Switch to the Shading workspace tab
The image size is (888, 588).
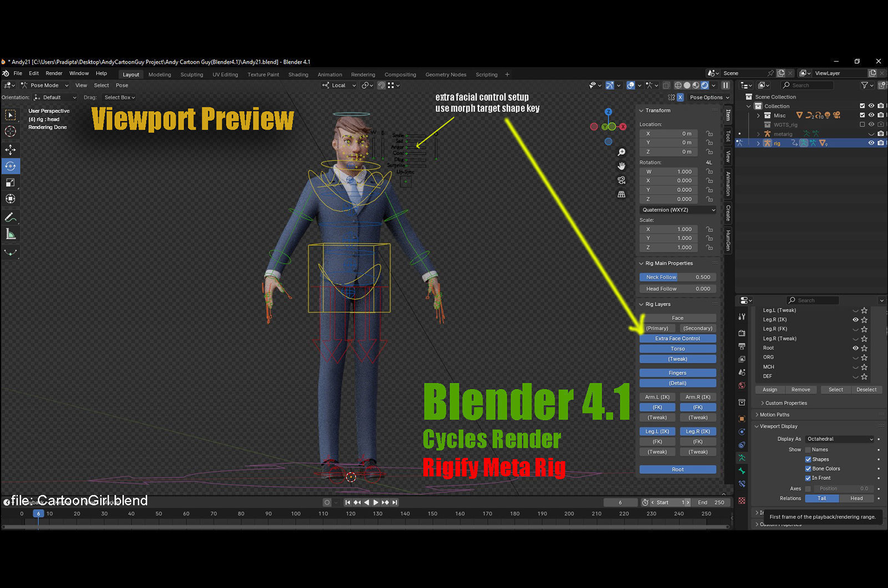click(298, 75)
